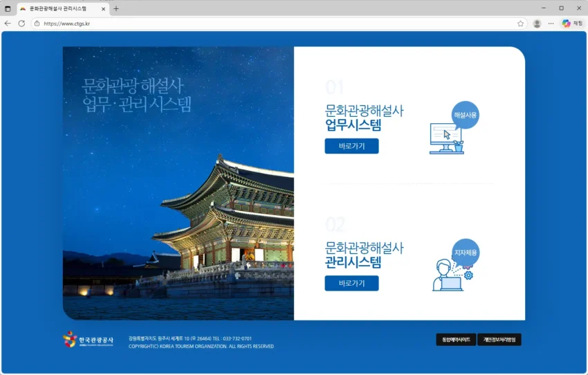Click the 한국관광공사 logo

coord(88,340)
